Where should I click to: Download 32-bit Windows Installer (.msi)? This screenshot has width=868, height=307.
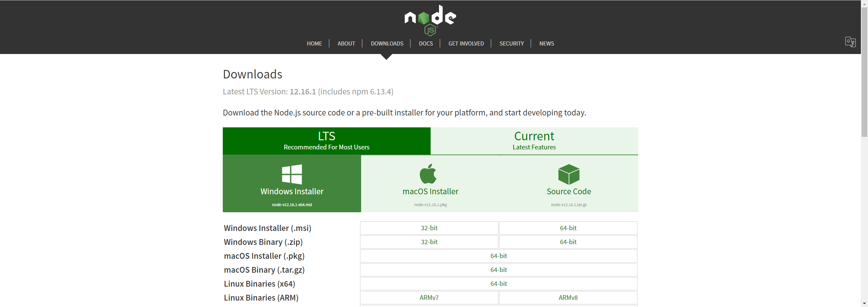click(429, 228)
